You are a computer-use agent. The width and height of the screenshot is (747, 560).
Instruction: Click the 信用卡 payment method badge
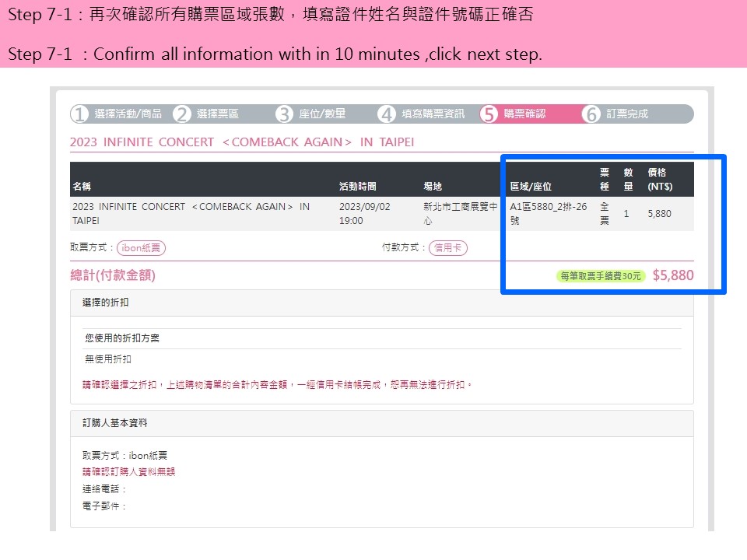448,247
